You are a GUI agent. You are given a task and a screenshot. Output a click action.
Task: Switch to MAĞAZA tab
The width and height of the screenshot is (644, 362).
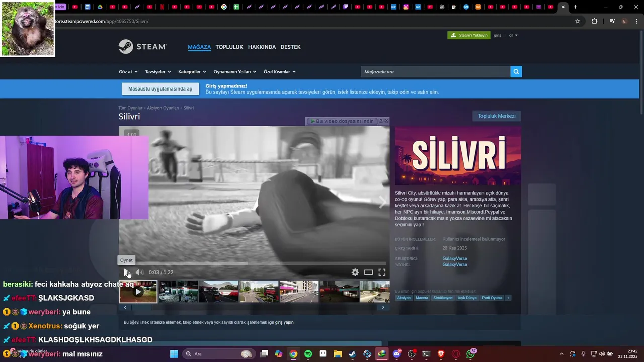click(x=199, y=47)
